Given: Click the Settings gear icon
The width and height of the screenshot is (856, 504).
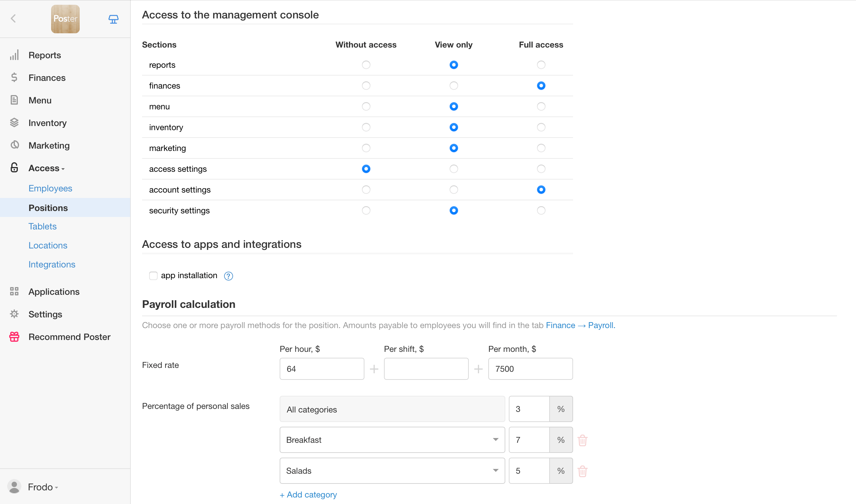Looking at the screenshot, I should pos(14,314).
